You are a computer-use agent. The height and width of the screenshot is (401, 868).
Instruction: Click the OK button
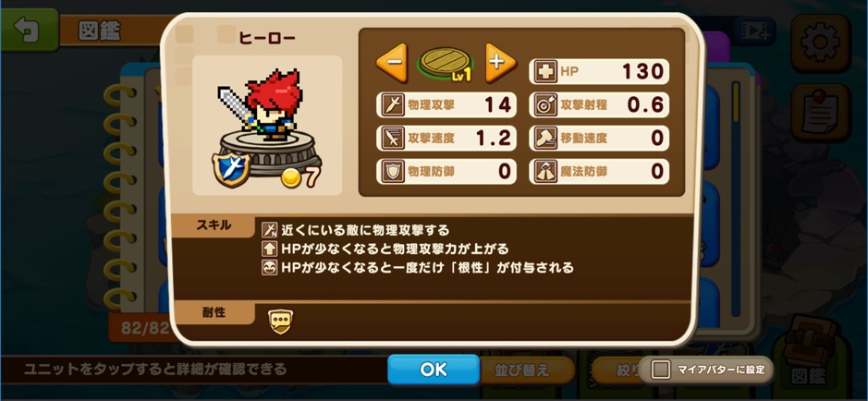pos(434,370)
